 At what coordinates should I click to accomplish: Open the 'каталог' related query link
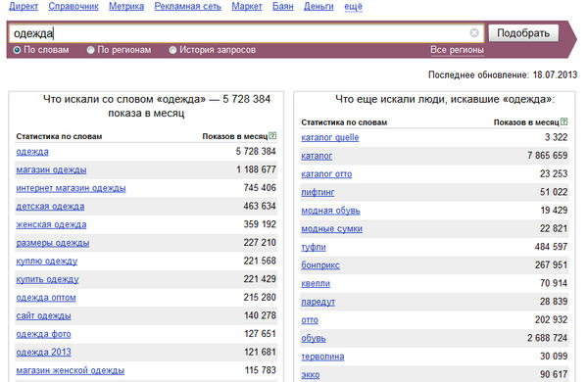pos(317,156)
